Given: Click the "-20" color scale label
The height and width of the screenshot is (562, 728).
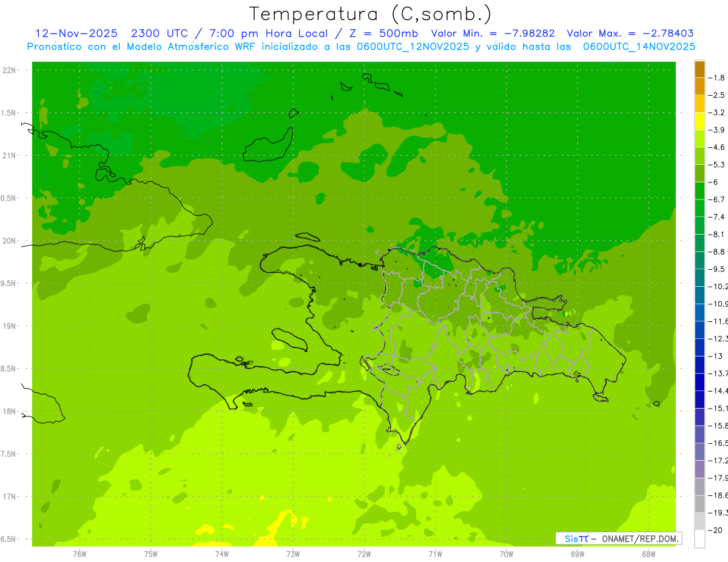Looking at the screenshot, I should 715,530.
